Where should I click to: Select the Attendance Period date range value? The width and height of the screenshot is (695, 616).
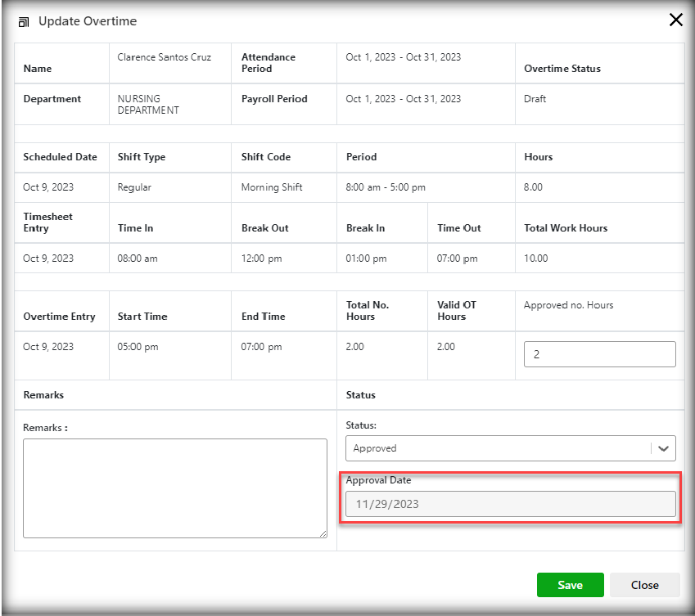[x=403, y=57]
